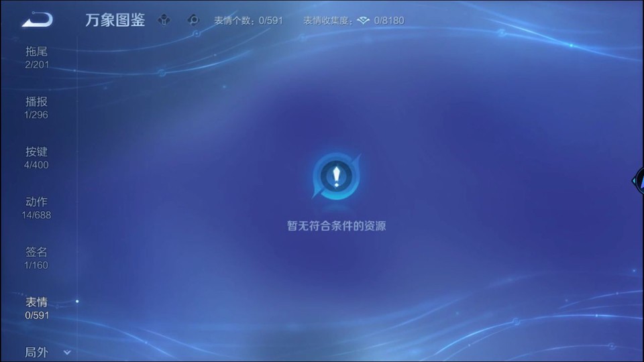Go back using the return arrow icon

click(38, 19)
